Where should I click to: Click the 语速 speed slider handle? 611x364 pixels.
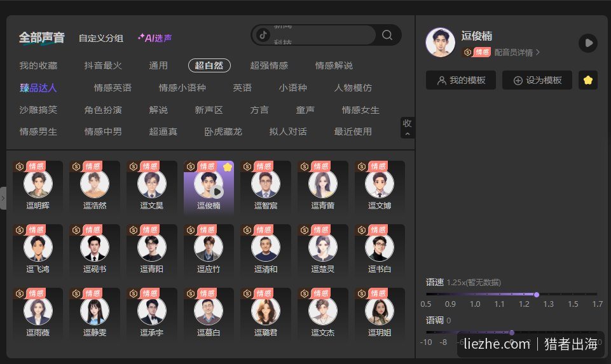pos(537,295)
